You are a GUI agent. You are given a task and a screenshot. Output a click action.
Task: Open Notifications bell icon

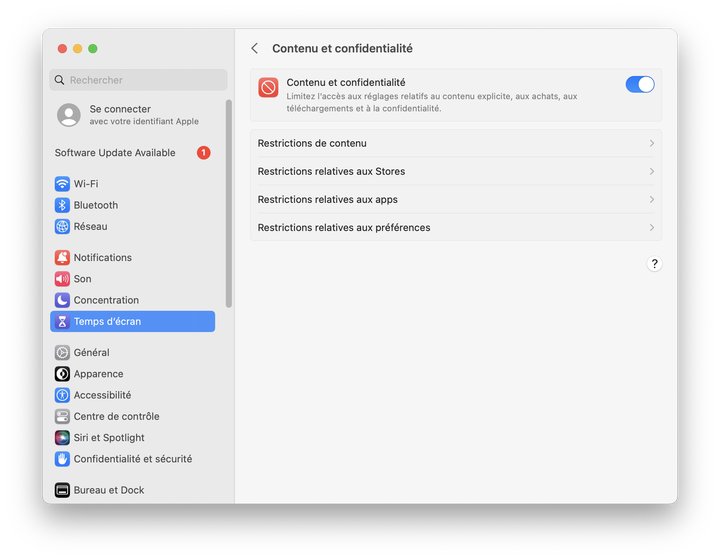pos(62,258)
